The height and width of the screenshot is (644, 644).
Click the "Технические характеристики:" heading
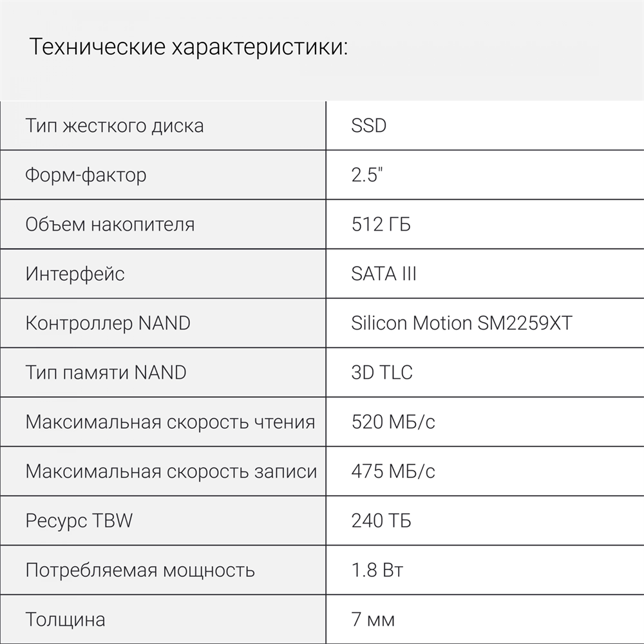tap(189, 48)
